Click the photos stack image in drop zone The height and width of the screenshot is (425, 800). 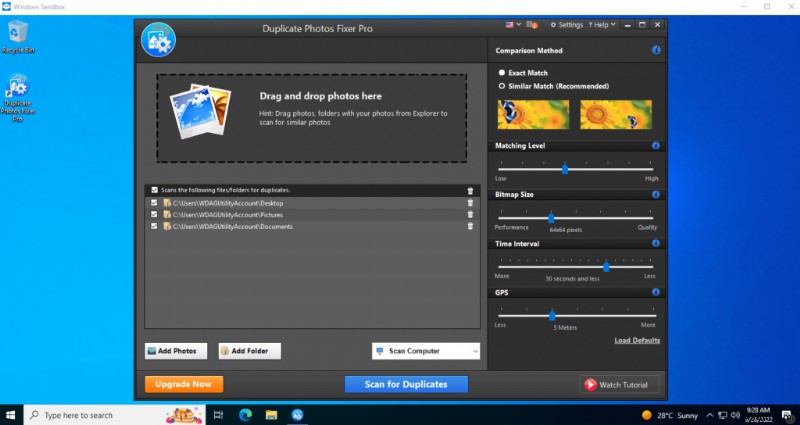(200, 111)
